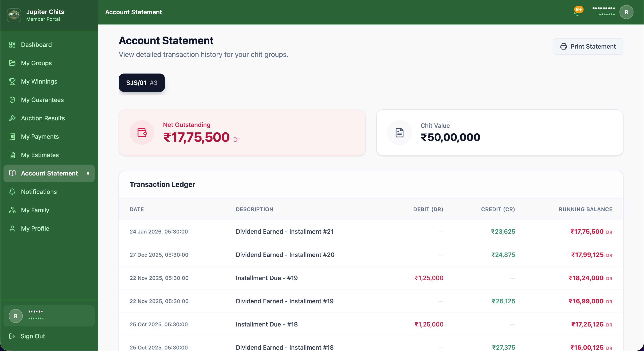
Task: Click the gavel icon for Auction Results
Action: 12,118
